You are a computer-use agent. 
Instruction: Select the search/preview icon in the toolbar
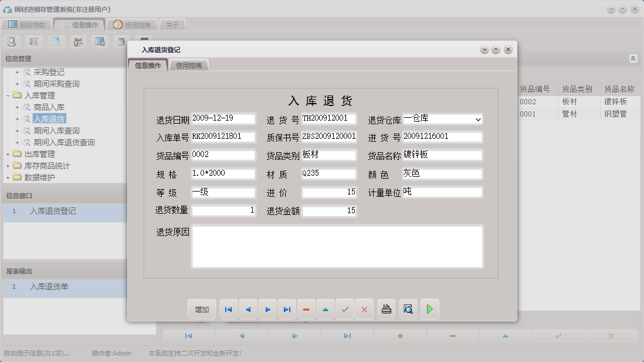point(12,42)
